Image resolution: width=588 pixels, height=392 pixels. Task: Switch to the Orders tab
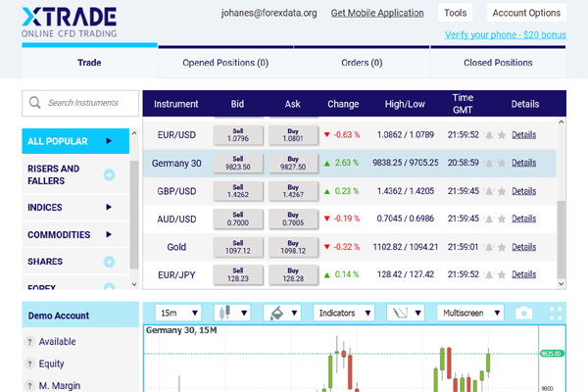coord(362,63)
